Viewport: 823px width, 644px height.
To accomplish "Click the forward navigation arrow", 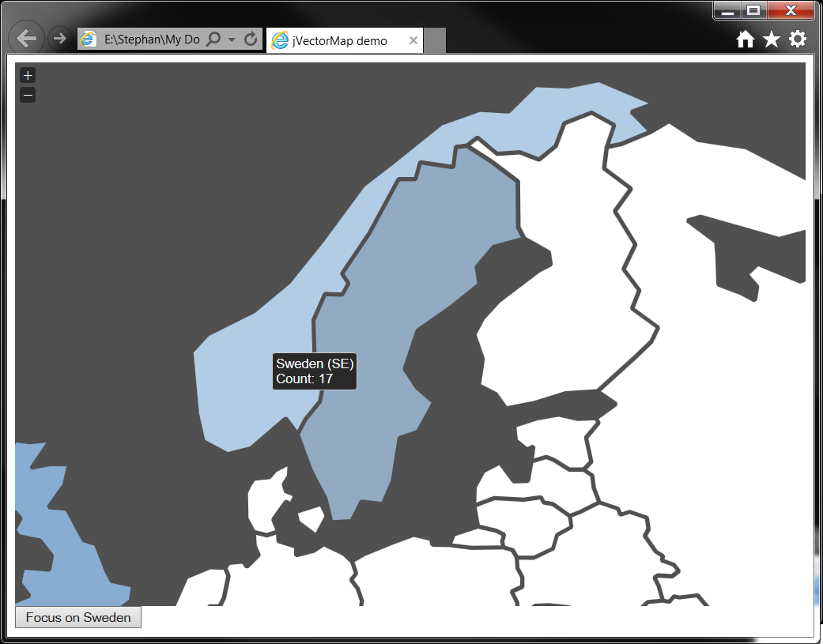I will [x=59, y=37].
